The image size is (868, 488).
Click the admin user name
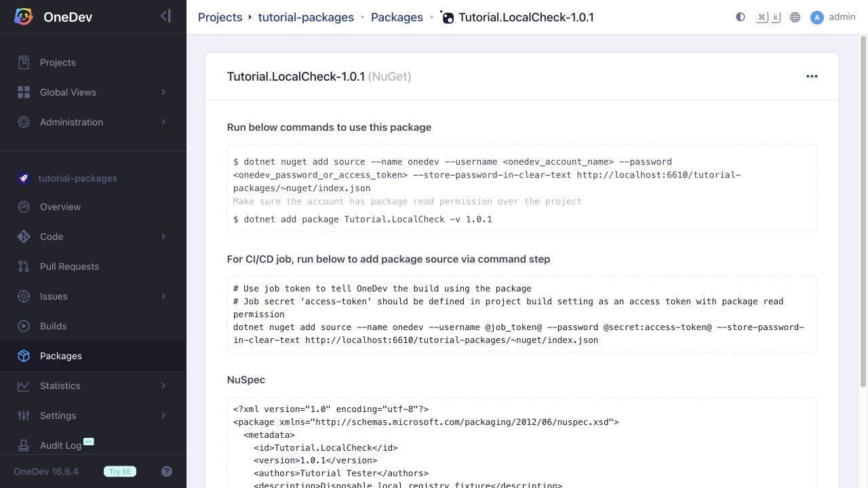[x=842, y=17]
